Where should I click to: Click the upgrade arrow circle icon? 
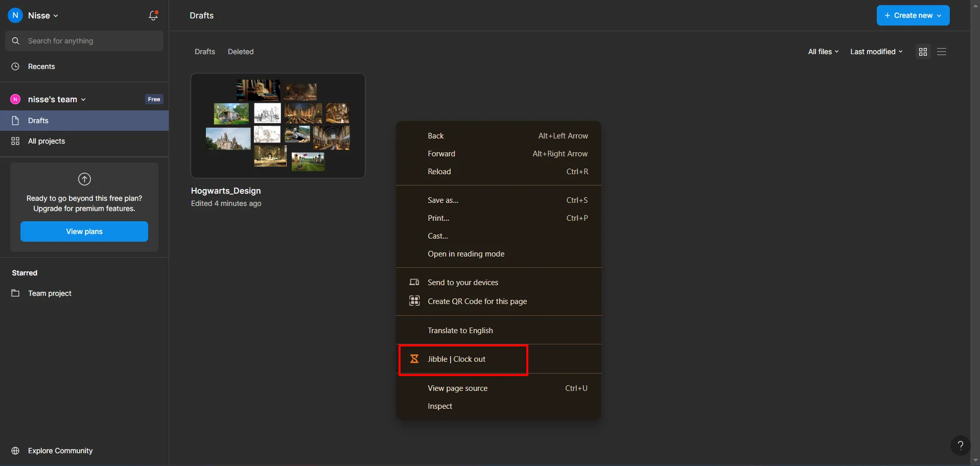pyautogui.click(x=84, y=179)
